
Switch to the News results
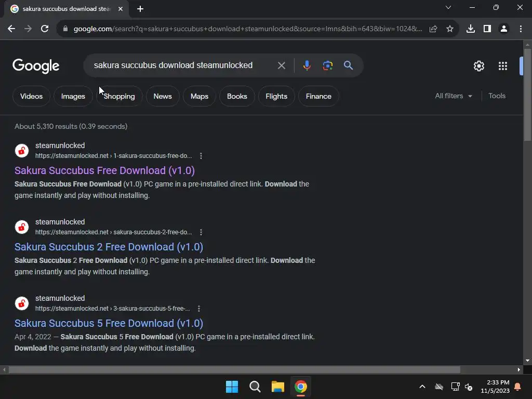(x=163, y=96)
